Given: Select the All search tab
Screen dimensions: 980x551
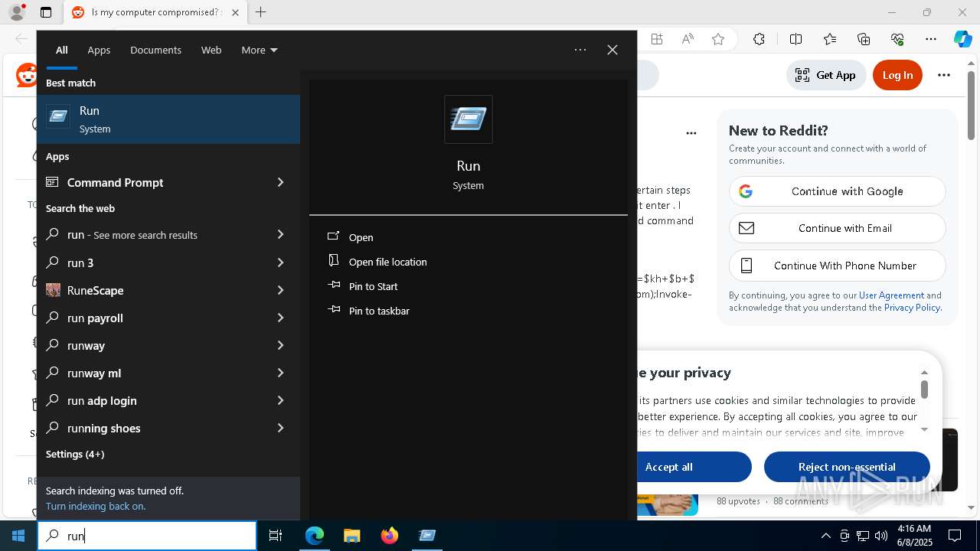Looking at the screenshot, I should (x=62, y=50).
